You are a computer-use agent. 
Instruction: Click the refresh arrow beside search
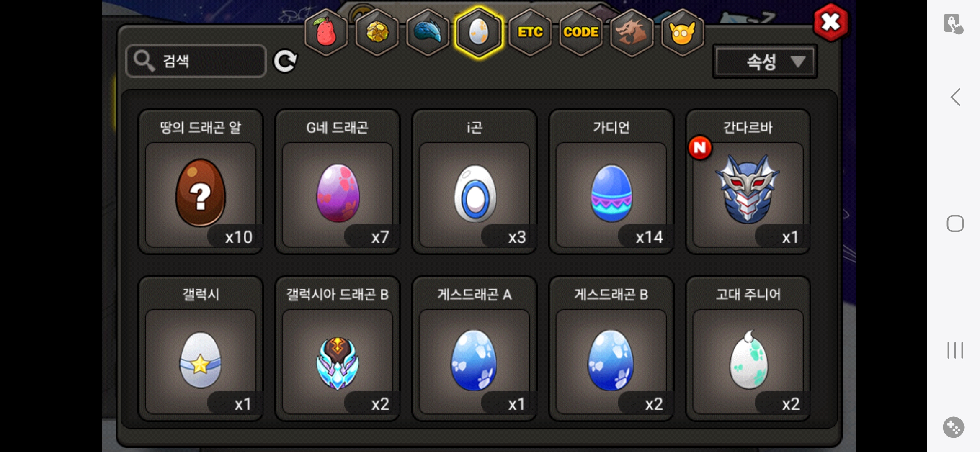coord(285,61)
